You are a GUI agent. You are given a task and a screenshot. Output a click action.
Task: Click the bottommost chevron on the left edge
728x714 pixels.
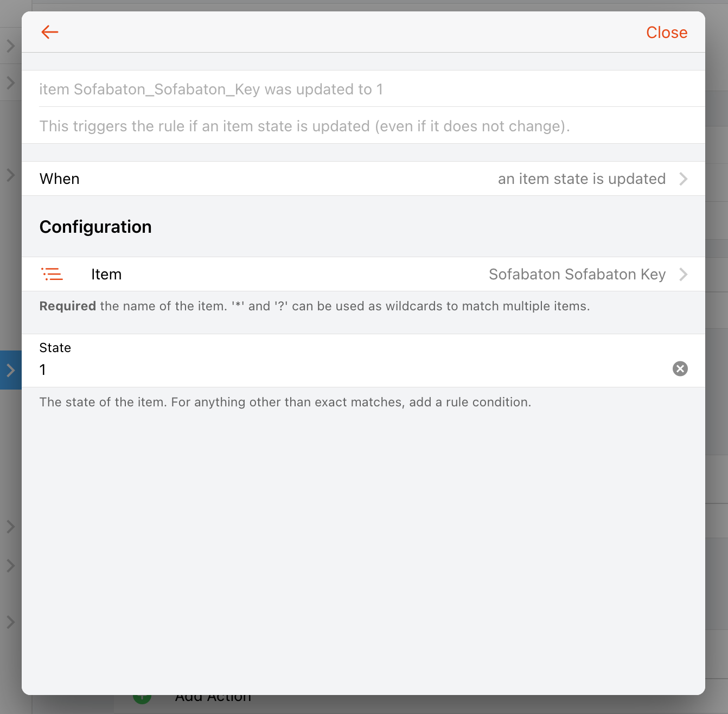[x=10, y=622]
